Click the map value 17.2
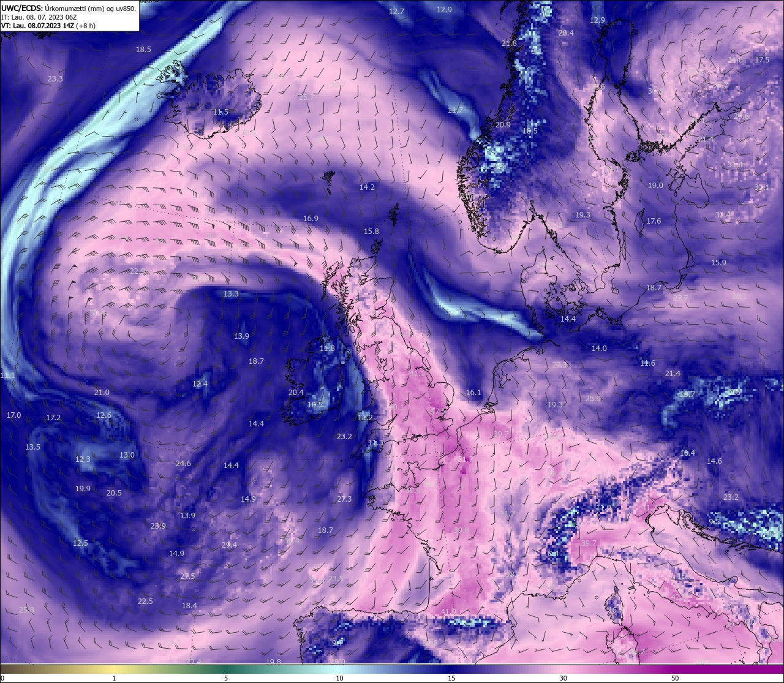This screenshot has width=784, height=683. click(53, 418)
